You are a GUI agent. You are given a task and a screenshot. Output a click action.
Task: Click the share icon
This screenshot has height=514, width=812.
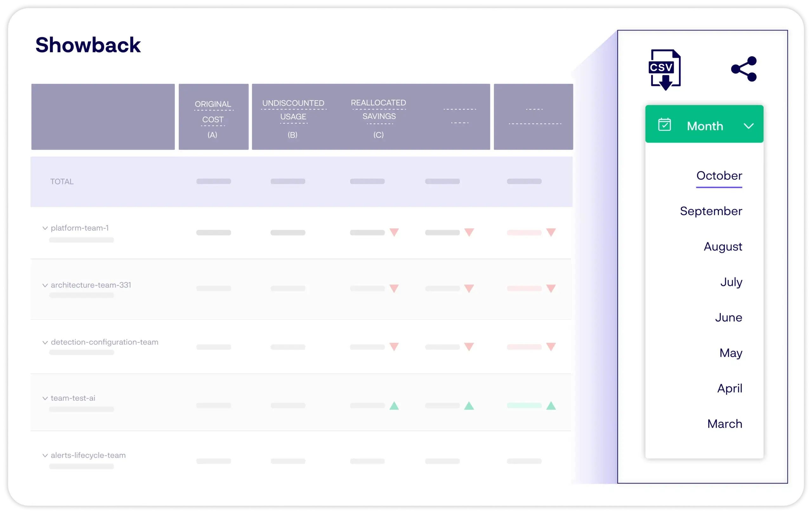click(744, 69)
